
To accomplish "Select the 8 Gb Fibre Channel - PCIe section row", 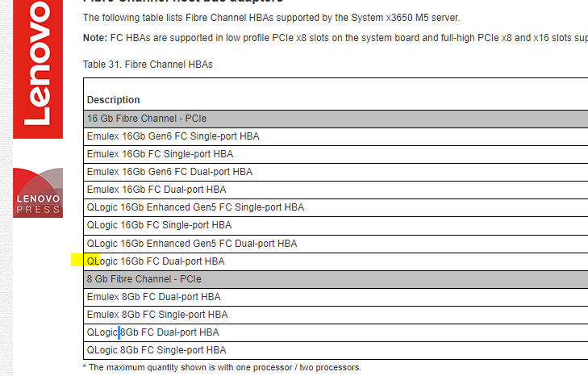I will [144, 278].
